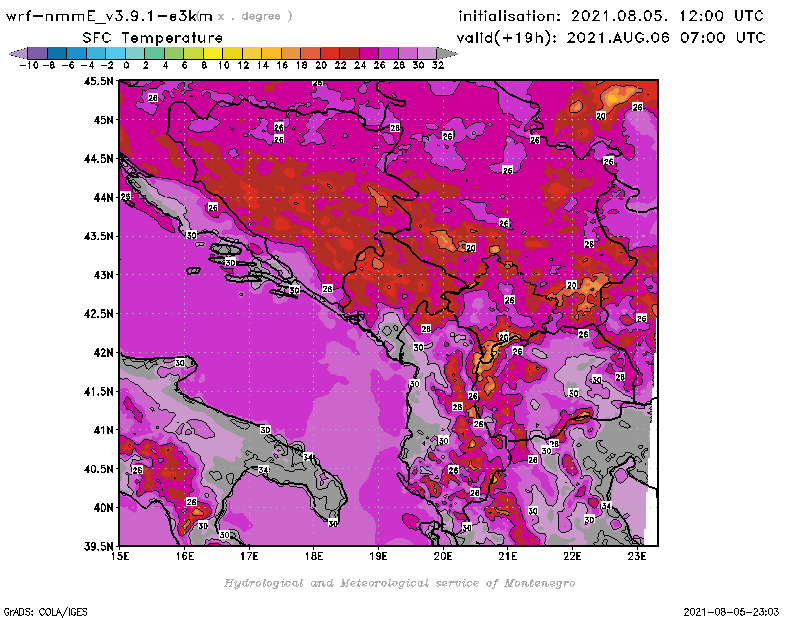This screenshot has height=618, width=800.
Task: Click the 39.5N latitude axis label
Action: [98, 546]
